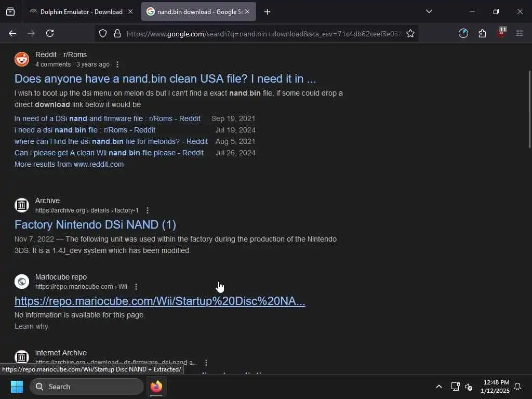The height and width of the screenshot is (399, 532).
Task: Switch to the Dolphin Emulator - Download tab
Action: 81,11
